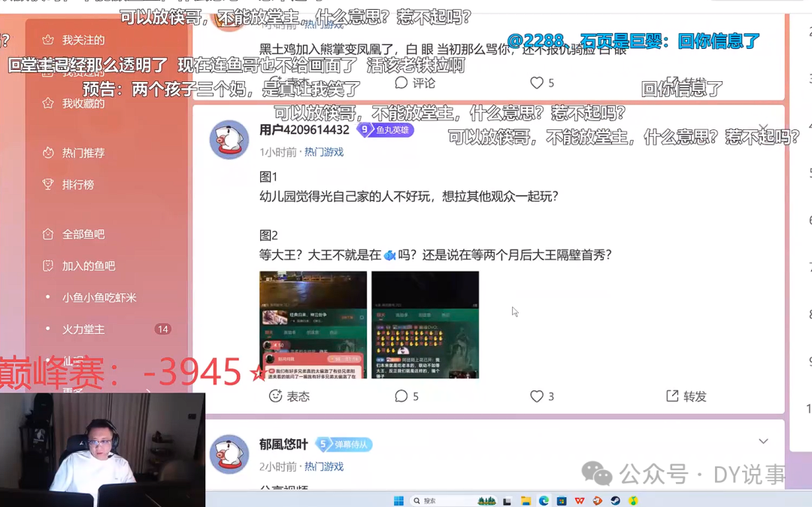Image resolution: width=812 pixels, height=507 pixels.
Task: Open WPS Office from taskbar
Action: pyautogui.click(x=580, y=501)
